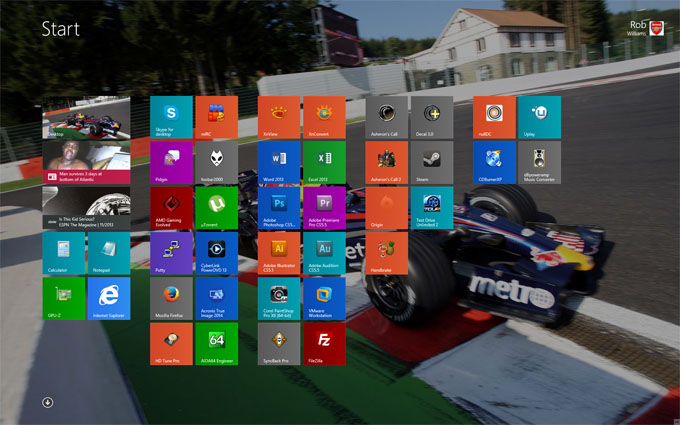Launch the Notepad tile
Image resolution: width=680 pixels, height=425 pixels.
[109, 253]
